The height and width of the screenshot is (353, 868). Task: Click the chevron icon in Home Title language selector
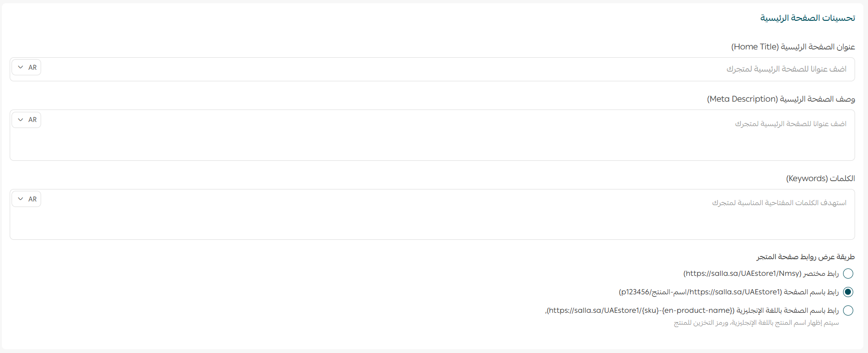(20, 67)
